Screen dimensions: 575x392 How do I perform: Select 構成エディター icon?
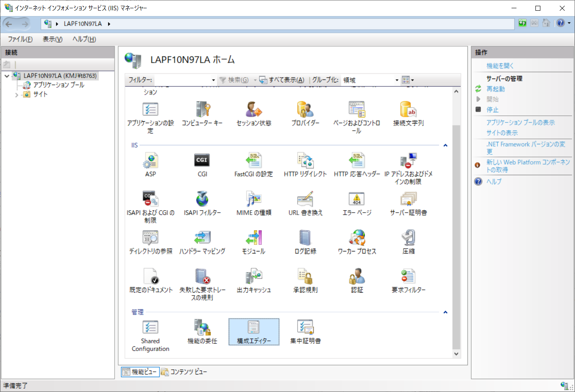click(253, 332)
